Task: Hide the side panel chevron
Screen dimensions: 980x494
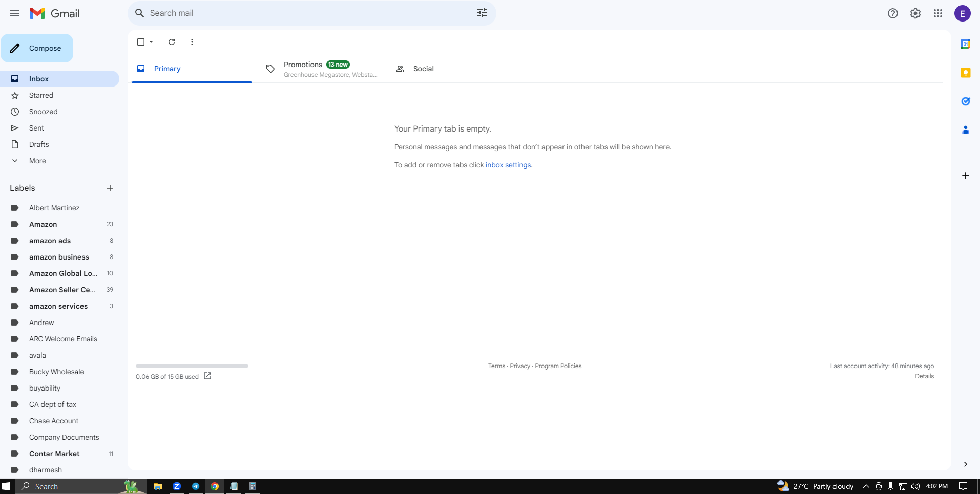Action: 966,464
